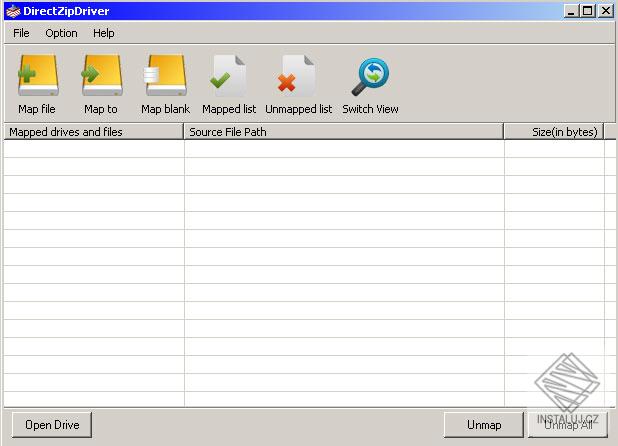Open the Help menu
This screenshot has width=618, height=446.
coord(104,33)
